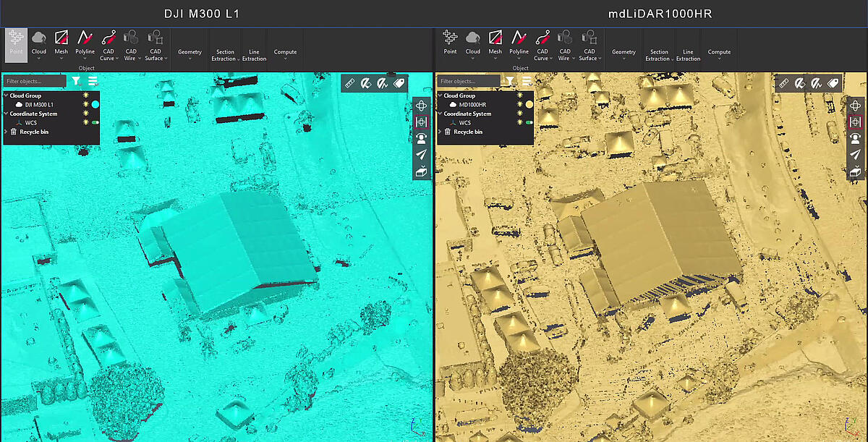Toggle the WCS green switch

(95, 122)
